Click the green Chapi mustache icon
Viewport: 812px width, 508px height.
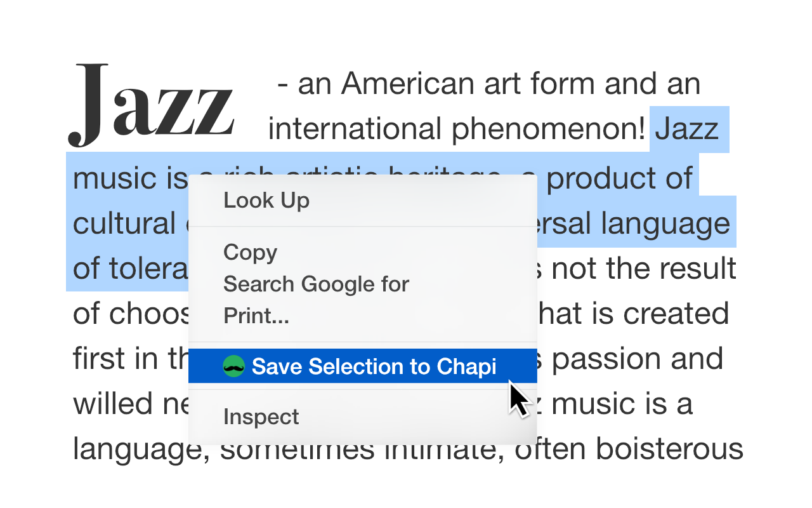(233, 366)
